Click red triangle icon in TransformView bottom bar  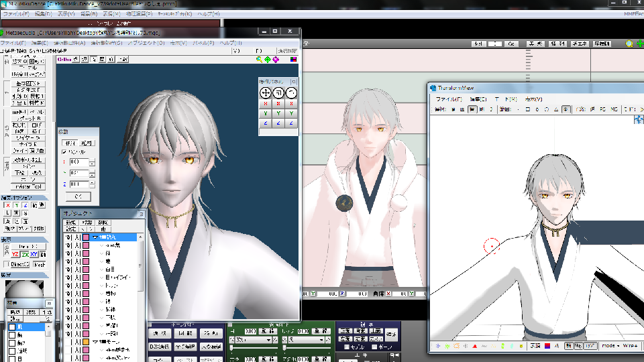pyautogui.click(x=475, y=346)
